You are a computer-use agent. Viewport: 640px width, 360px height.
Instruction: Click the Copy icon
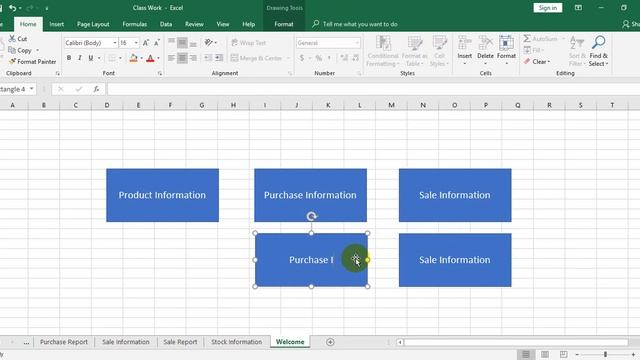point(12,50)
